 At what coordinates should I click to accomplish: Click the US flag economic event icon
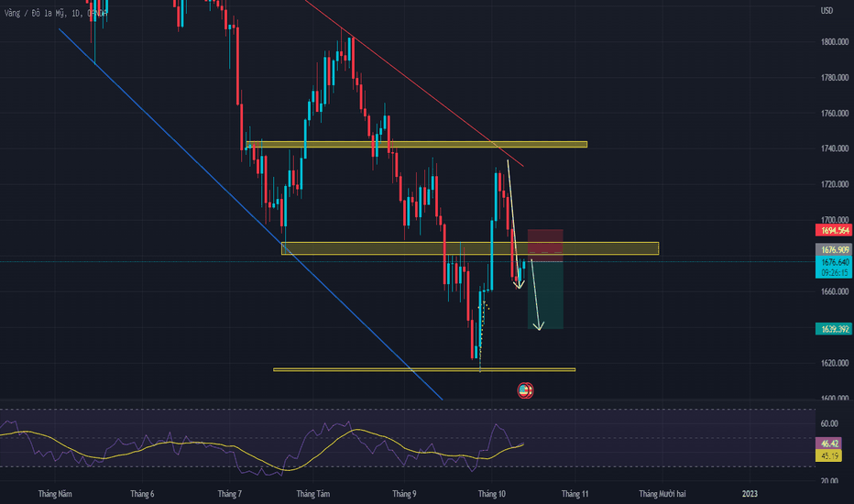pyautogui.click(x=525, y=390)
